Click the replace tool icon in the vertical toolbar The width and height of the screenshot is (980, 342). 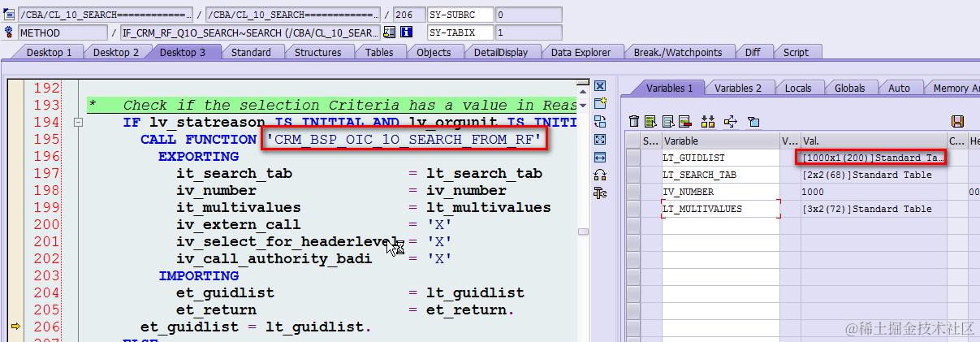click(x=600, y=122)
